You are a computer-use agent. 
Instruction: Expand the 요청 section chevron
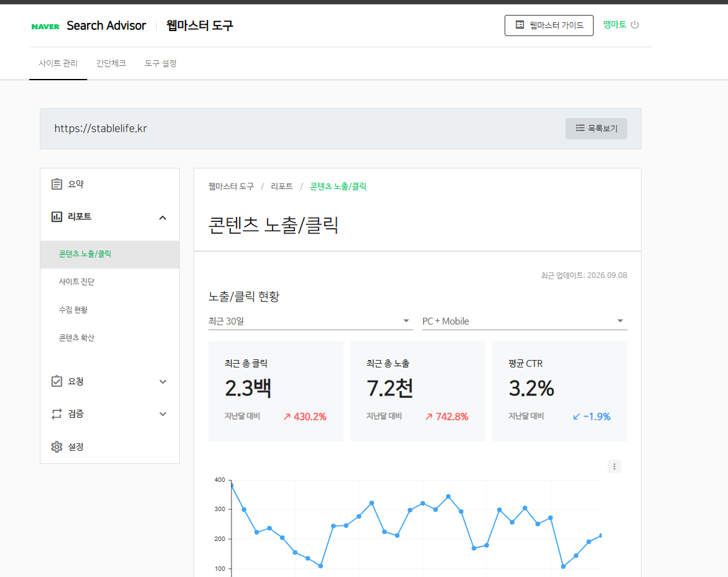pyautogui.click(x=163, y=382)
